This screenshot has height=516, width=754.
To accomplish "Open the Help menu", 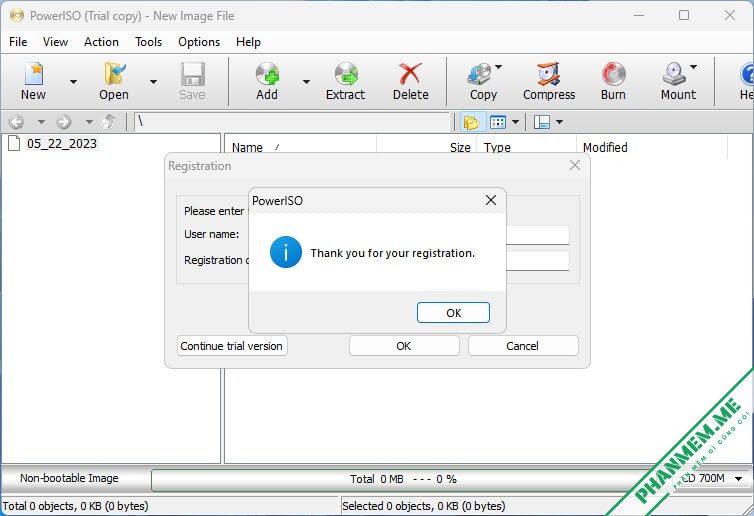I will click(x=248, y=42).
